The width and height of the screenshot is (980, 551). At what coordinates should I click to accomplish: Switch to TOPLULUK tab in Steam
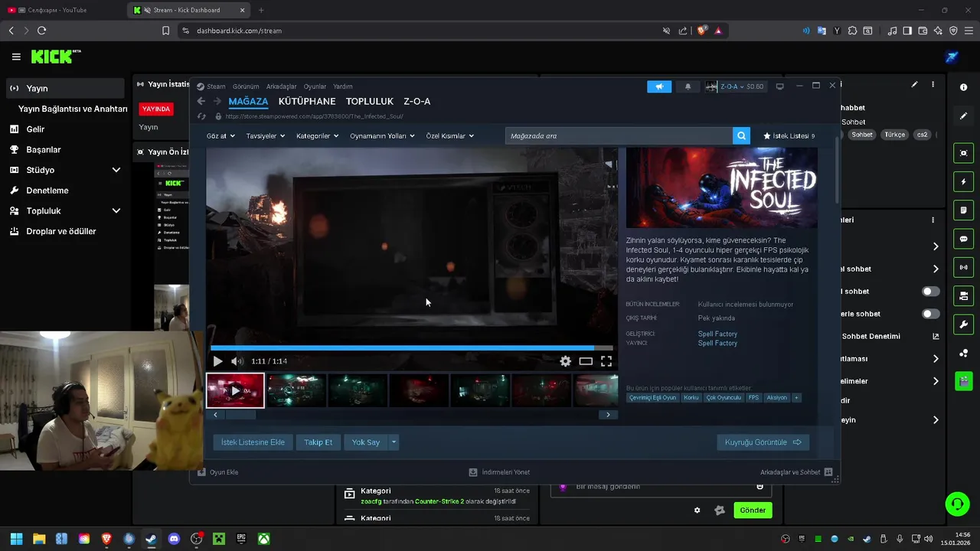click(x=370, y=101)
